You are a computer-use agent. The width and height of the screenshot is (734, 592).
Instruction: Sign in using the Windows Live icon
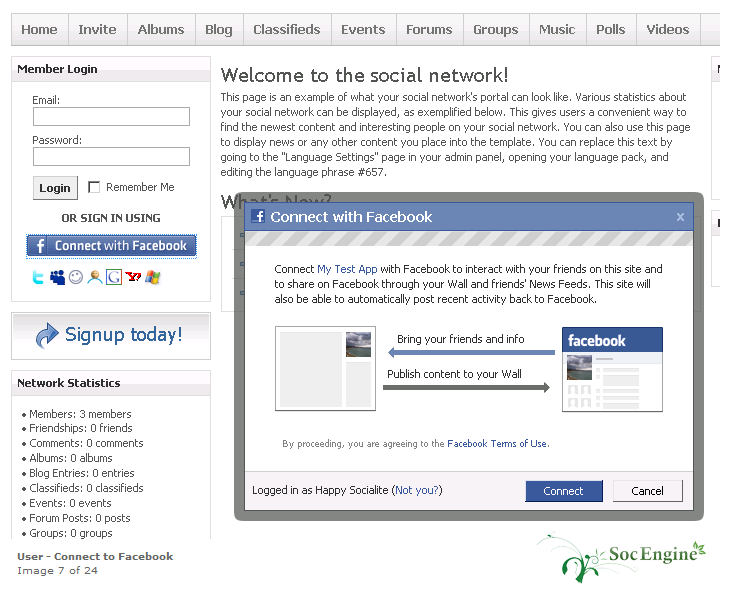[x=153, y=278]
